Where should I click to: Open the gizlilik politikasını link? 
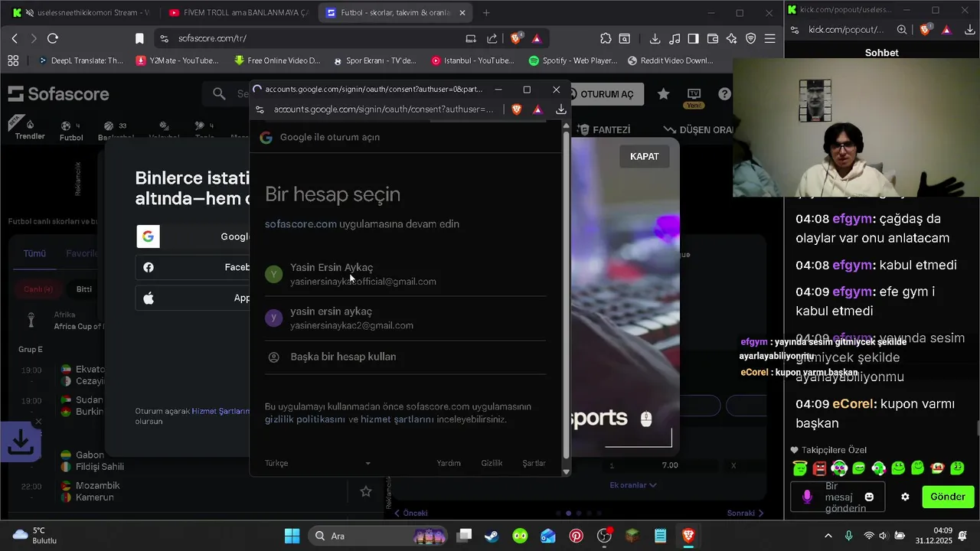(305, 419)
